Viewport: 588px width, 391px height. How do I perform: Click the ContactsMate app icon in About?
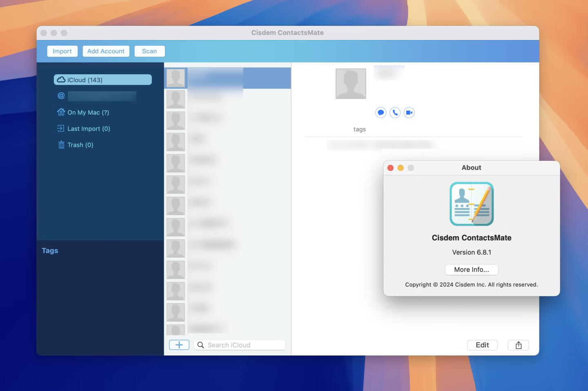pyautogui.click(x=472, y=204)
